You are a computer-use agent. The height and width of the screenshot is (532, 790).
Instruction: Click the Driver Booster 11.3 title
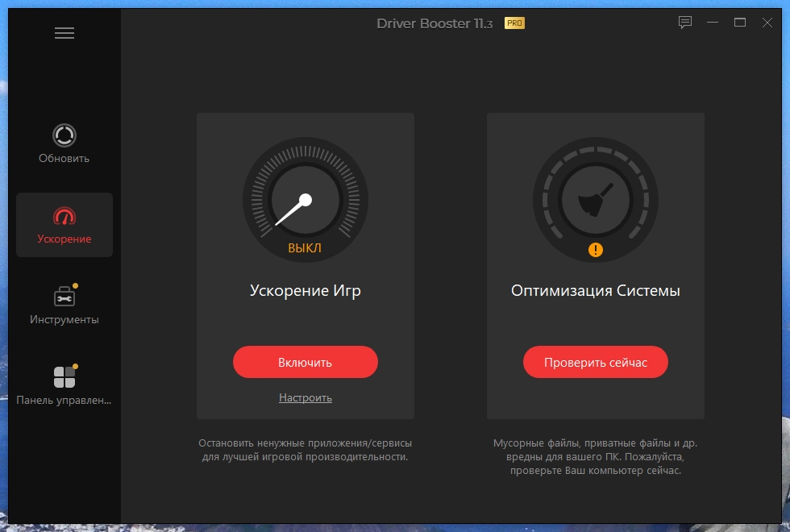434,23
